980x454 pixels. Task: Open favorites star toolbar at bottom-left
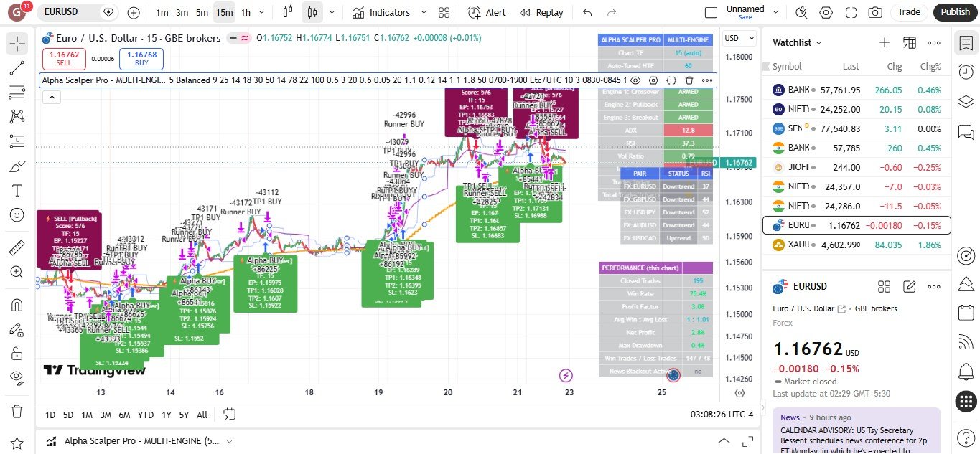click(x=17, y=443)
